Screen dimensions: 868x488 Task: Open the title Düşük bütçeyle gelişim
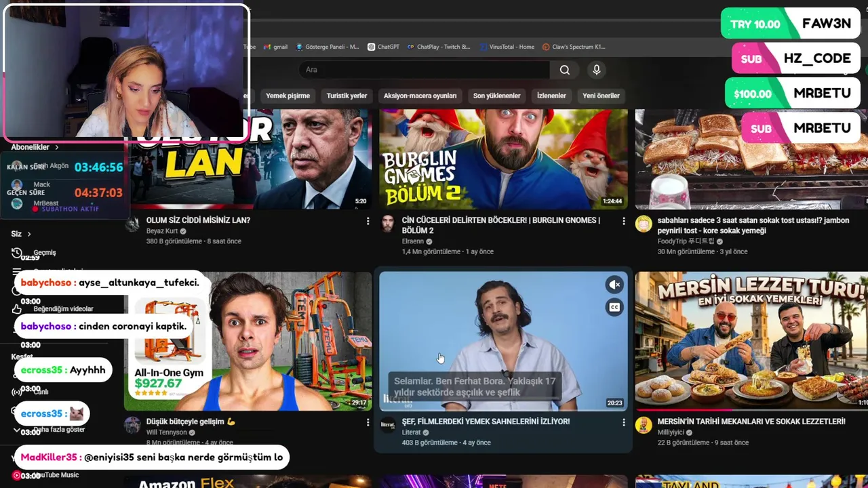(191, 422)
